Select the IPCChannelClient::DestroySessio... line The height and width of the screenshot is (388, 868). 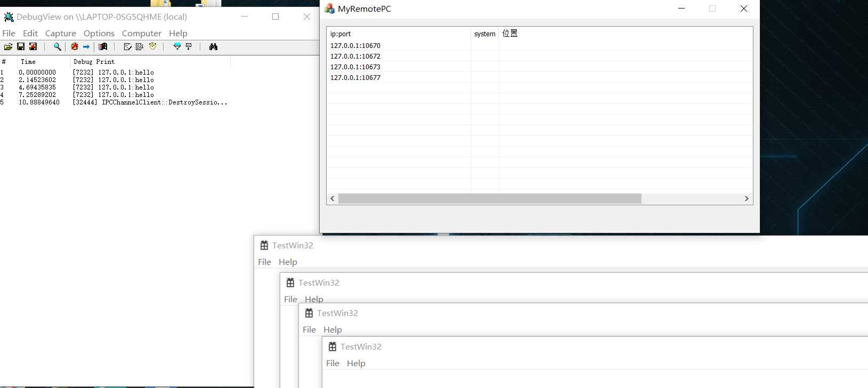click(x=115, y=102)
